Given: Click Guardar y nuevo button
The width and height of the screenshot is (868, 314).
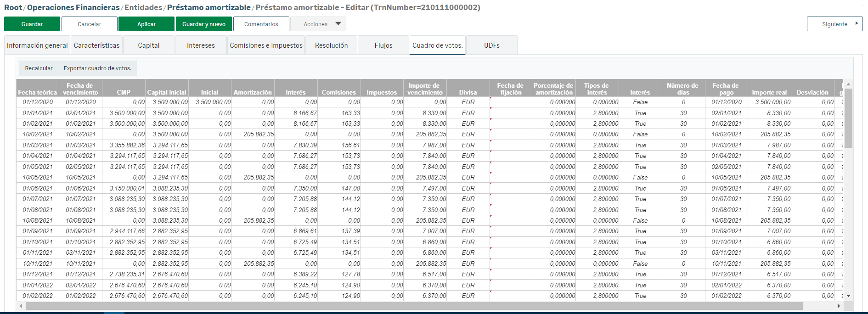Looking at the screenshot, I should coord(203,24).
